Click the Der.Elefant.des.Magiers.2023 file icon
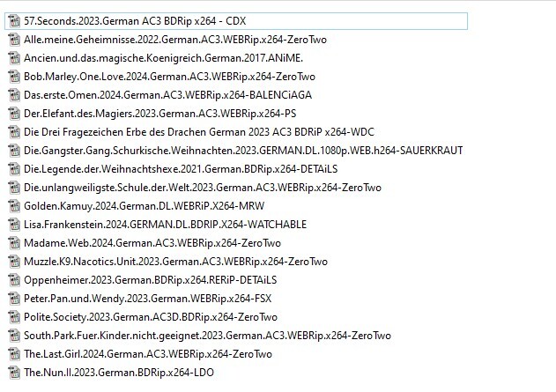The height and width of the screenshot is (392, 556). [14, 114]
